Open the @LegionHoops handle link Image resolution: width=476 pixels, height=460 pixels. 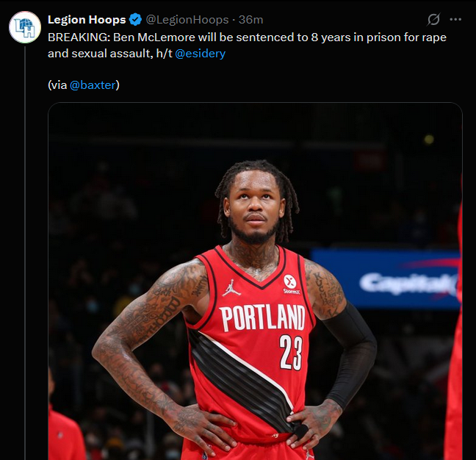[187, 20]
